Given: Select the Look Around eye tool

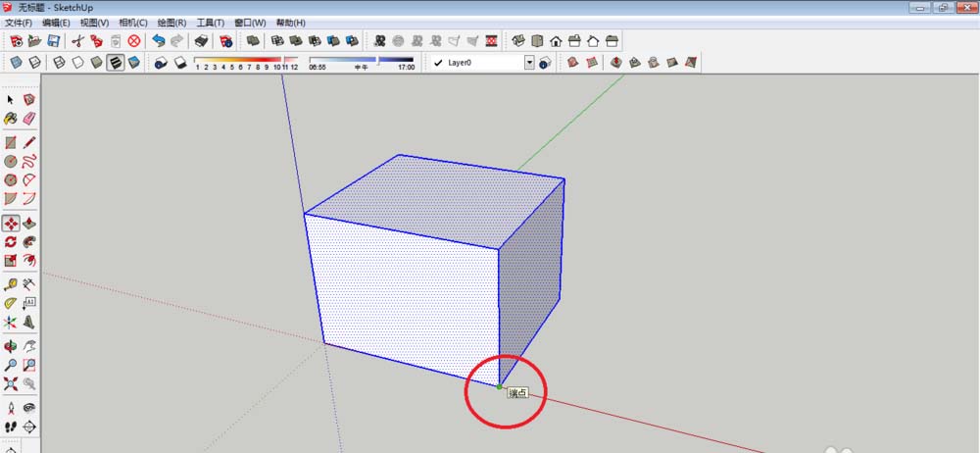Looking at the screenshot, I should [x=28, y=408].
